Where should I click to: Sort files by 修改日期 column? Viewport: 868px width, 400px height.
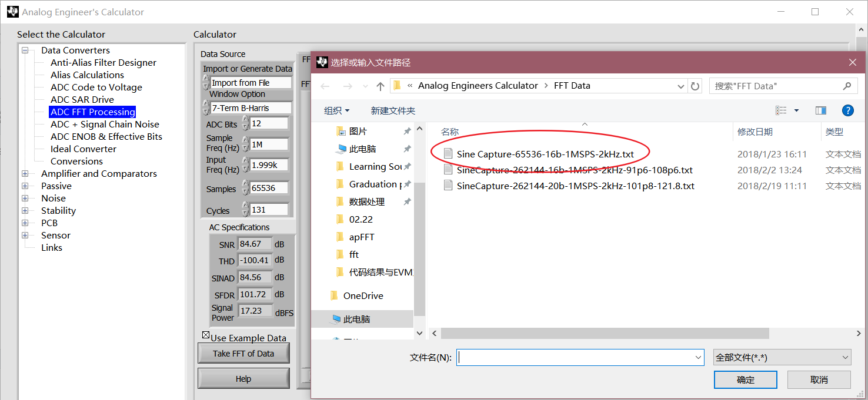755,132
